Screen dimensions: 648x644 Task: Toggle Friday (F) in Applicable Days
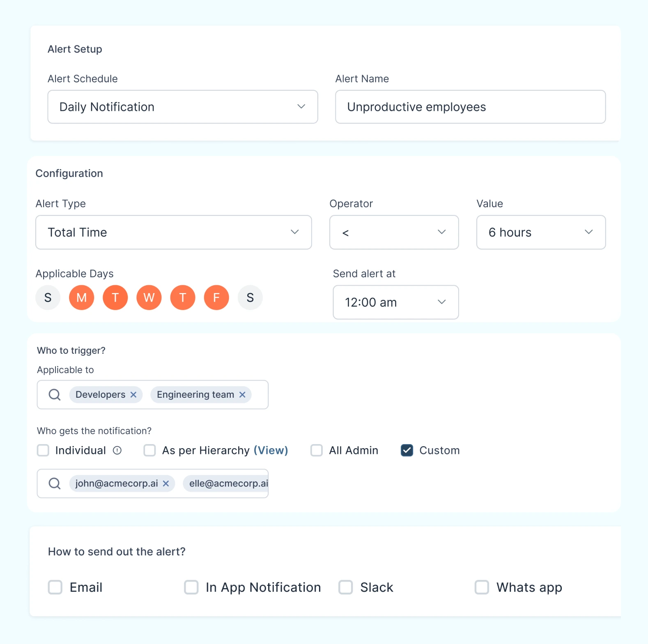(x=216, y=298)
